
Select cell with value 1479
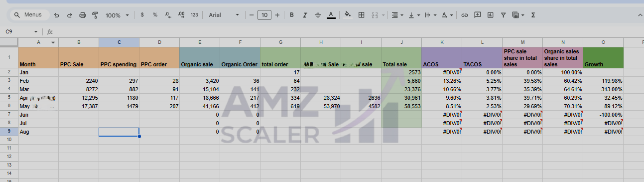click(x=119, y=106)
